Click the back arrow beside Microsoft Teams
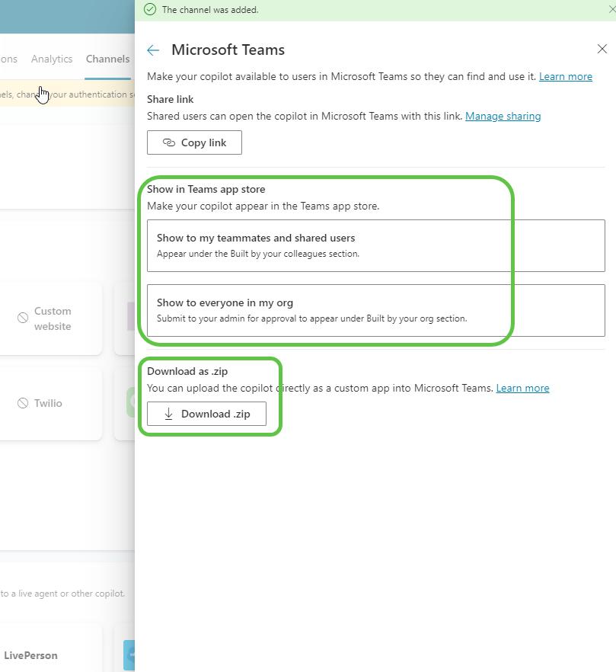 pos(153,50)
